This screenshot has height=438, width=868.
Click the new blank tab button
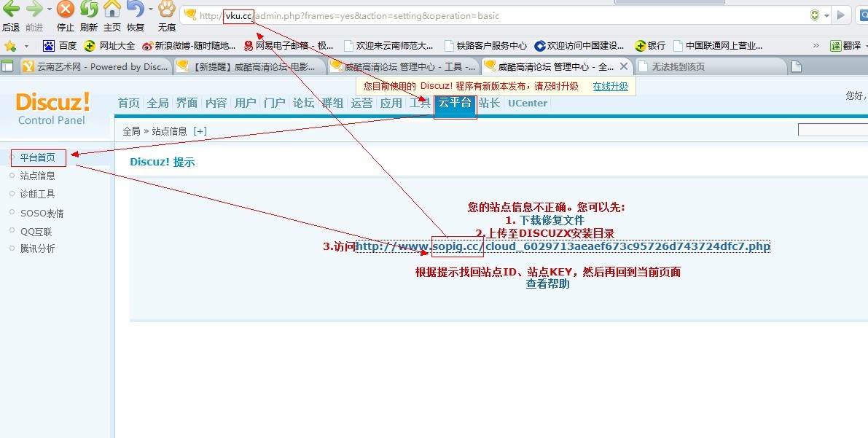pos(796,66)
